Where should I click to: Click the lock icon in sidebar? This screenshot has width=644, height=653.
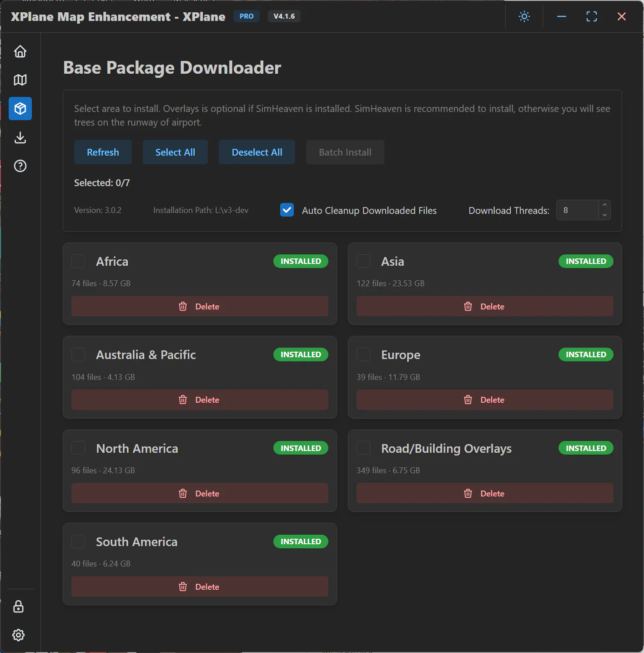[x=19, y=607]
